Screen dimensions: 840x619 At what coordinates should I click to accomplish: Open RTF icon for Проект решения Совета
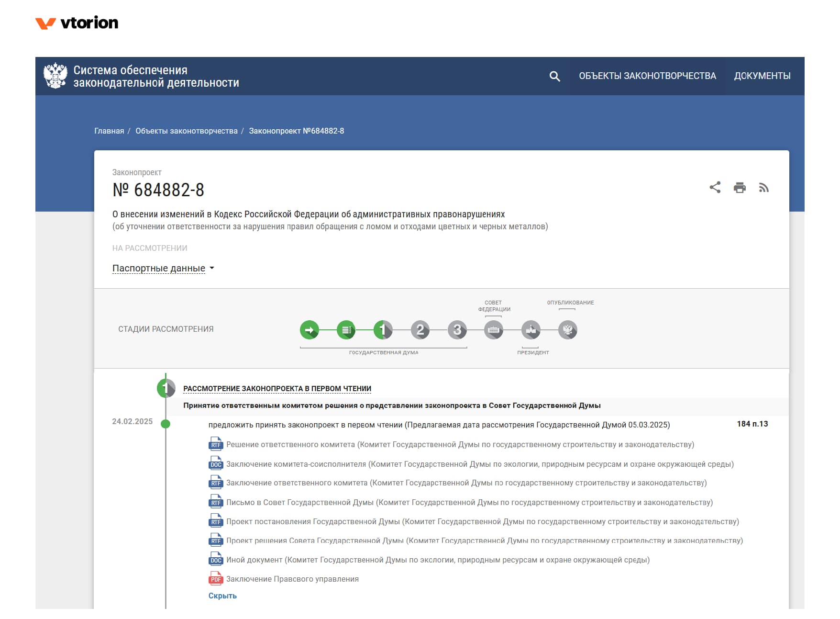(x=216, y=540)
